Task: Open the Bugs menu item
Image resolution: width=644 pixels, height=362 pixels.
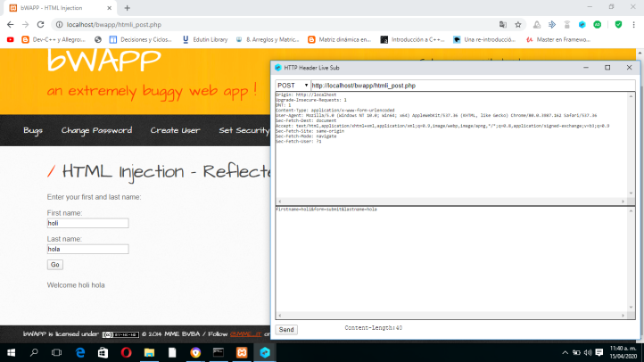Action: coord(33,130)
